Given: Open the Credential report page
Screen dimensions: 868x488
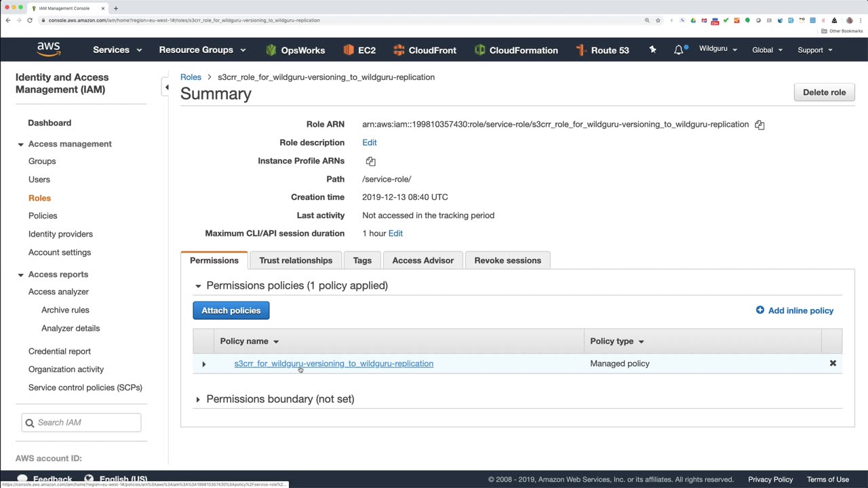Looking at the screenshot, I should (x=60, y=351).
